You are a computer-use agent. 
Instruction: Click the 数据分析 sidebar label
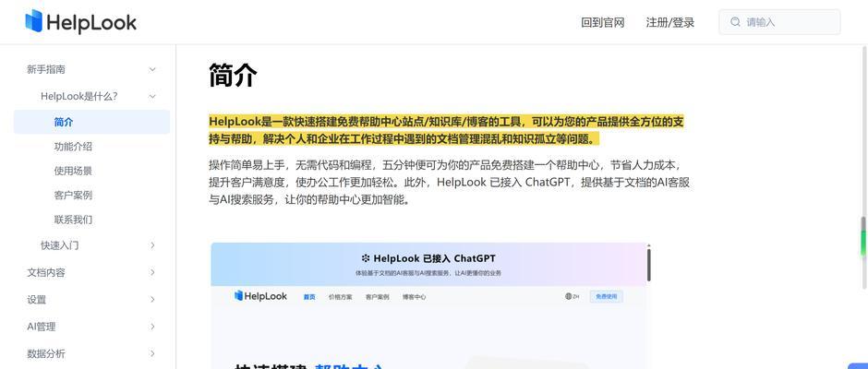[46, 353]
